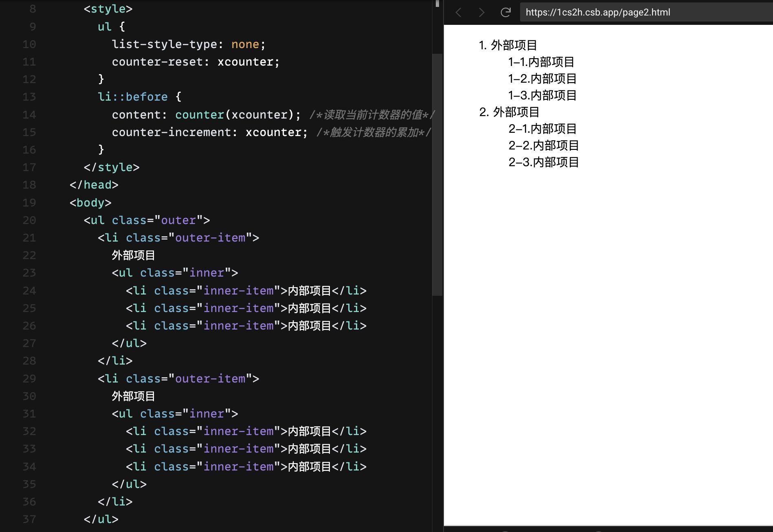Screen dimensions: 773x532
Task: Reload the preview page
Action: 505,12
